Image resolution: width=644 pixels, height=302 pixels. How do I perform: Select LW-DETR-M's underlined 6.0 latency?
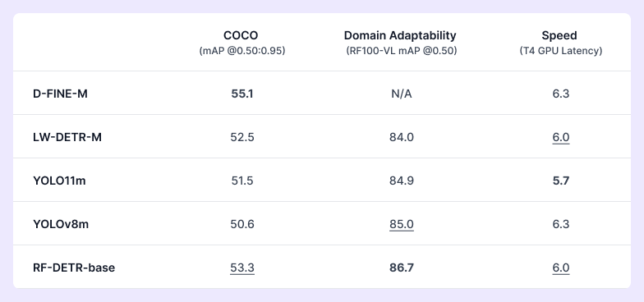(560, 138)
